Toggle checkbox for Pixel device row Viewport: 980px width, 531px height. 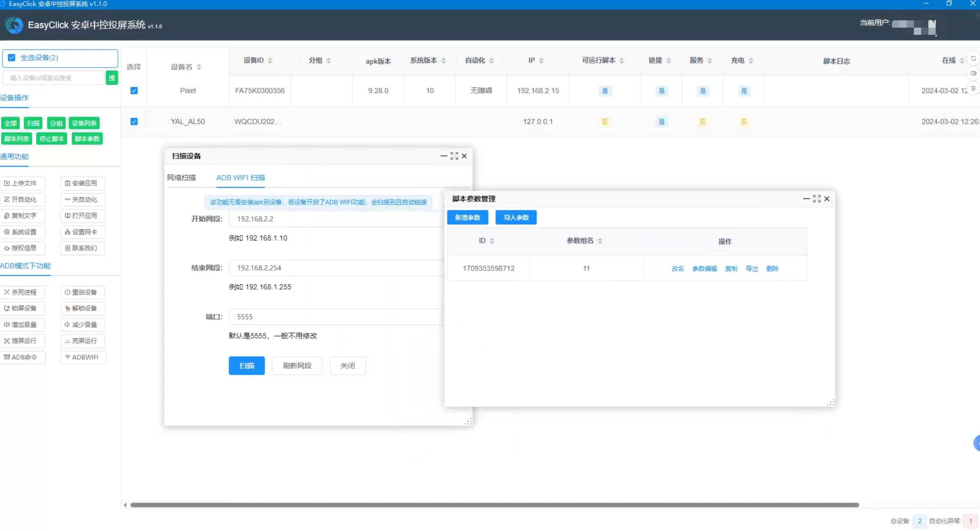134,90
